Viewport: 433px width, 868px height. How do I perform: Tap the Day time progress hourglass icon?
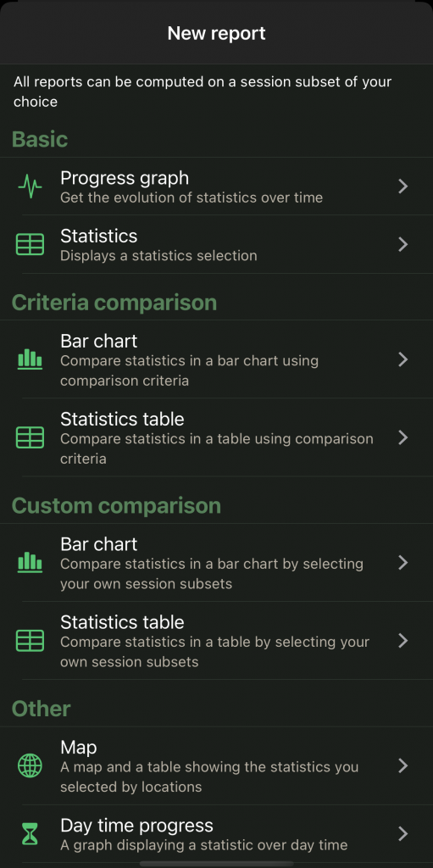30,834
